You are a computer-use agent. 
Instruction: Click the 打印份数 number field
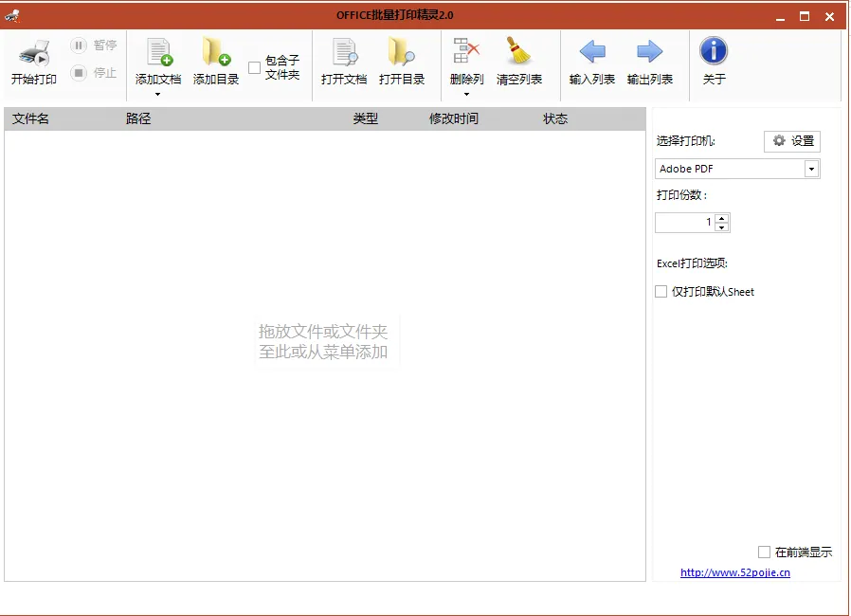pos(685,223)
